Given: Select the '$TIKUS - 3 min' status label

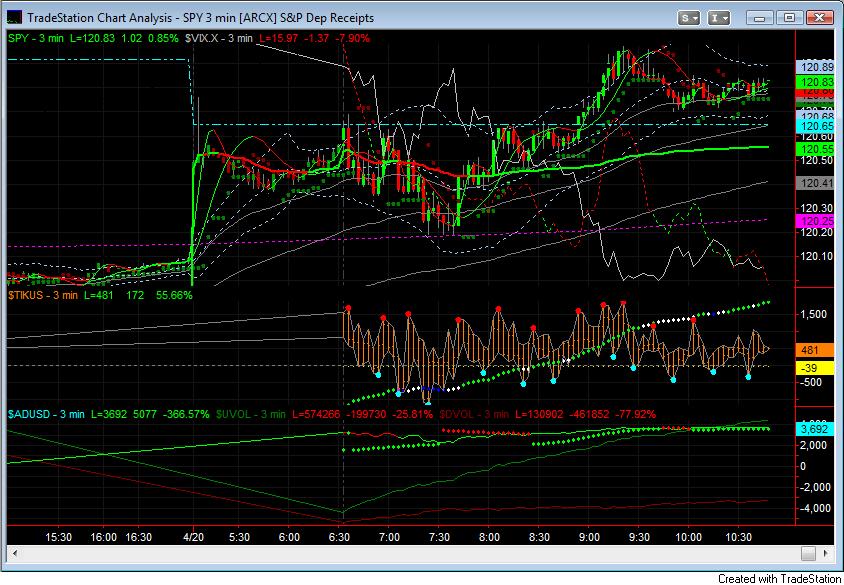Looking at the screenshot, I should click(43, 295).
